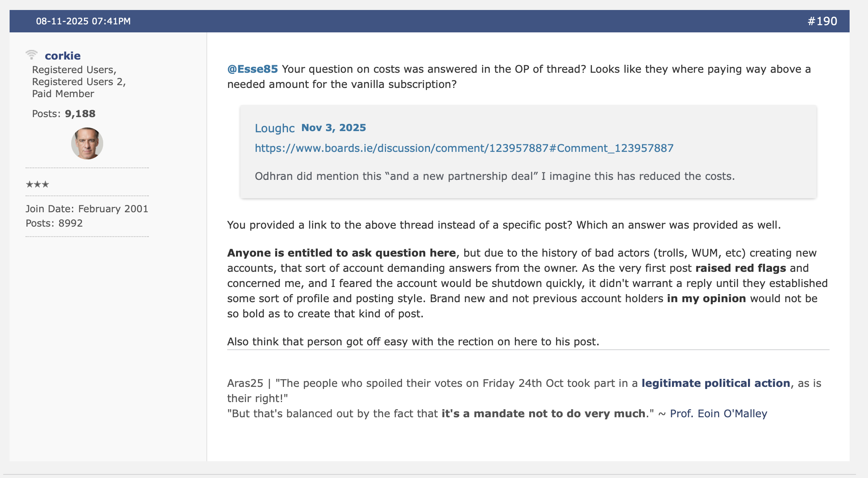Click the Nov 3, 2025 quote date

coord(334,127)
